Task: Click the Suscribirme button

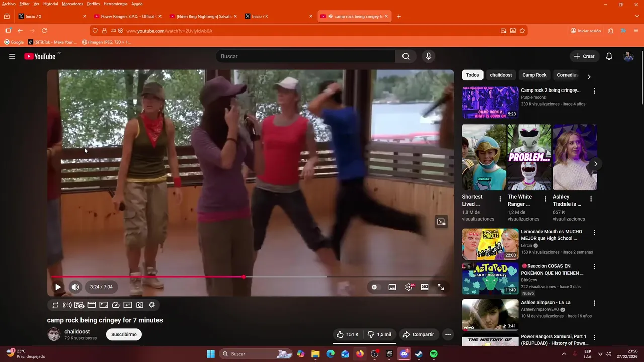Action: coord(124,334)
